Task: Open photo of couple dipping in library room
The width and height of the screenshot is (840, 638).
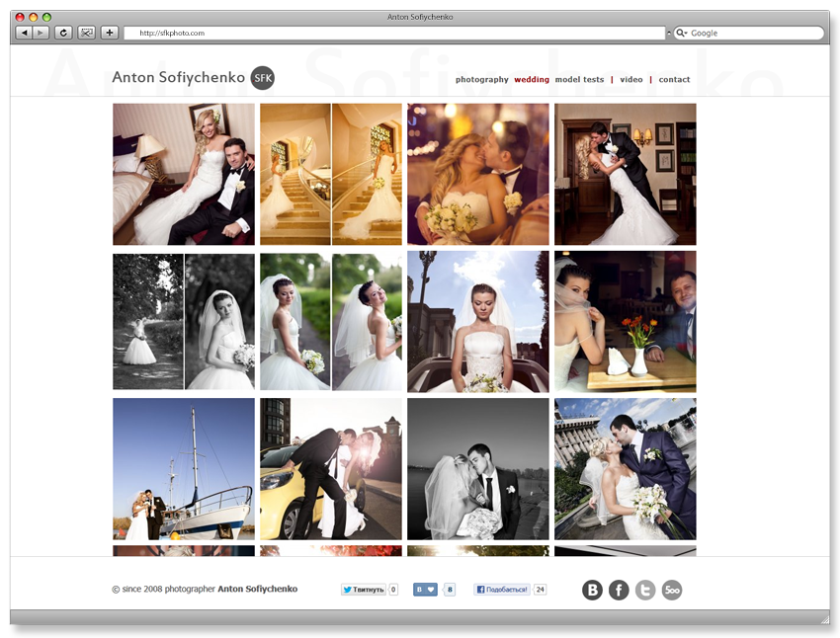Action: coord(626,175)
